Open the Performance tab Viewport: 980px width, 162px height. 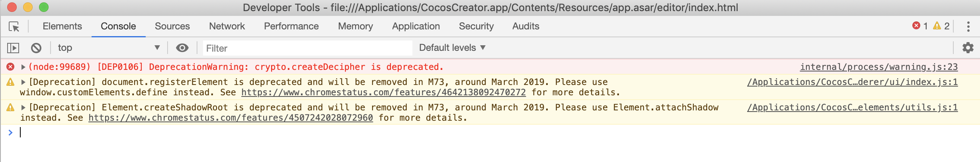291,26
